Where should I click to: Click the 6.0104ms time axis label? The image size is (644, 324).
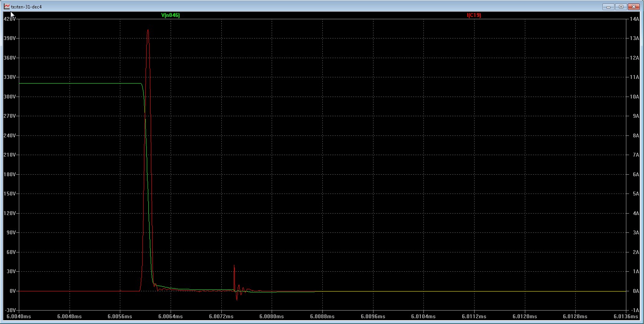pos(423,317)
